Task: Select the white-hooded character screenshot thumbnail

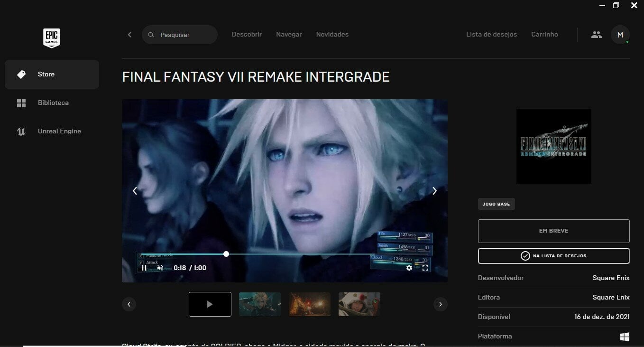Action: click(359, 304)
